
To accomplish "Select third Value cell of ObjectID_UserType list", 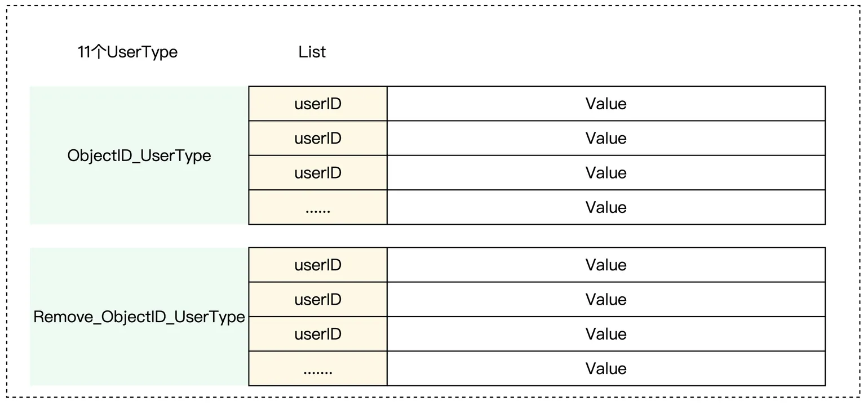I will point(606,173).
